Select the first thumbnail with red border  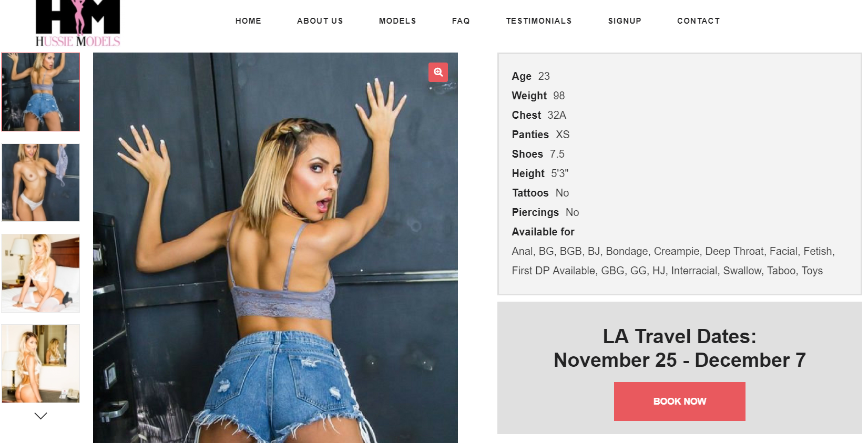41,92
